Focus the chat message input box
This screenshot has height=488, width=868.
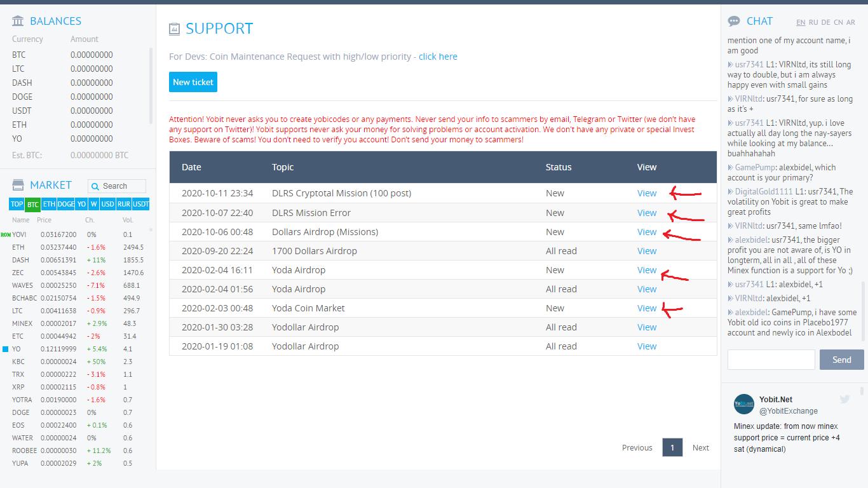[x=771, y=360]
